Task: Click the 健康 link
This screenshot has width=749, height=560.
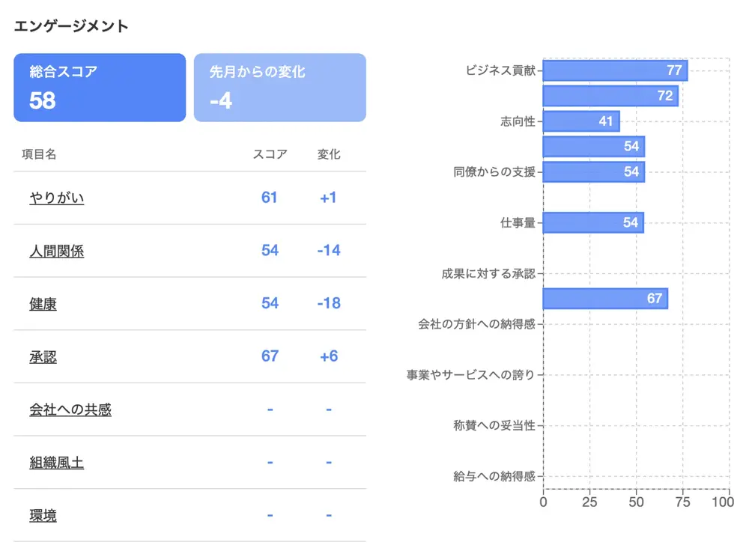Action: [43, 305]
